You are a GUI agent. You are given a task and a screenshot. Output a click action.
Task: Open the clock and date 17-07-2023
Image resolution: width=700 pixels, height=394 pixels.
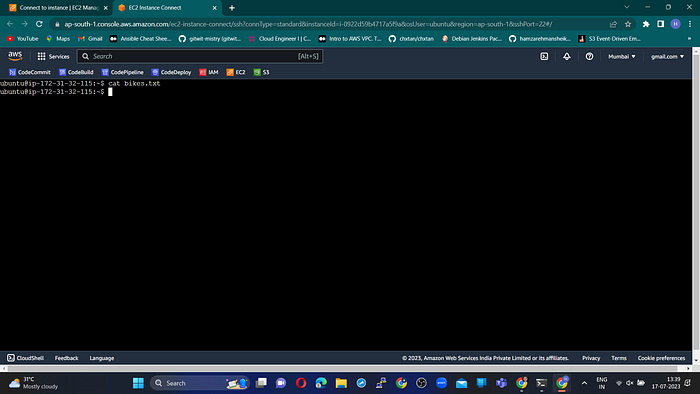tap(666, 383)
